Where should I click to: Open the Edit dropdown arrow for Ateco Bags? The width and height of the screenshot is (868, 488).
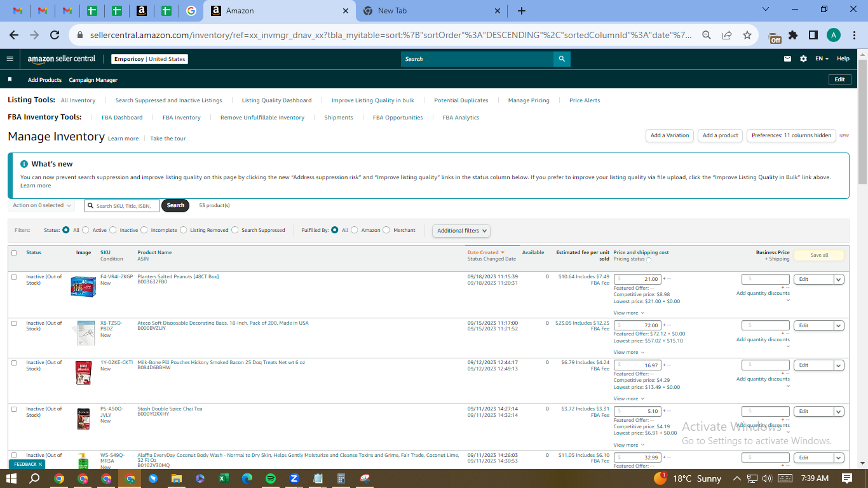[x=839, y=325]
